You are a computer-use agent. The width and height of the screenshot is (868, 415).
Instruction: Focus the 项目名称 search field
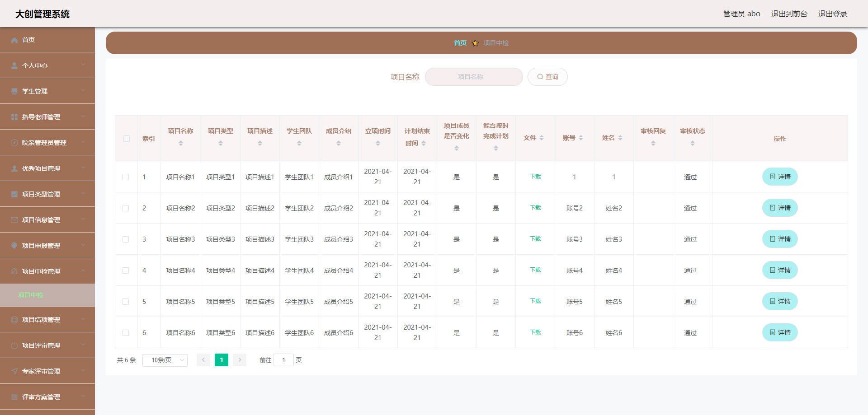[x=474, y=77]
